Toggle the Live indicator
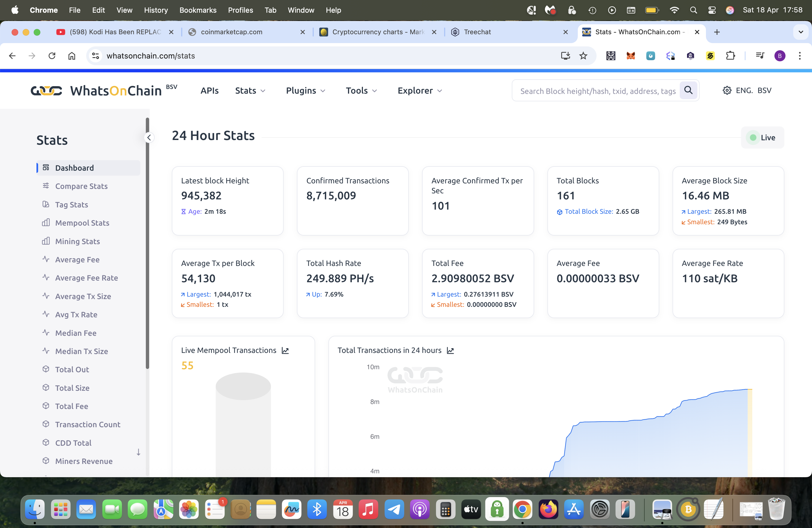This screenshot has height=528, width=812. point(762,138)
